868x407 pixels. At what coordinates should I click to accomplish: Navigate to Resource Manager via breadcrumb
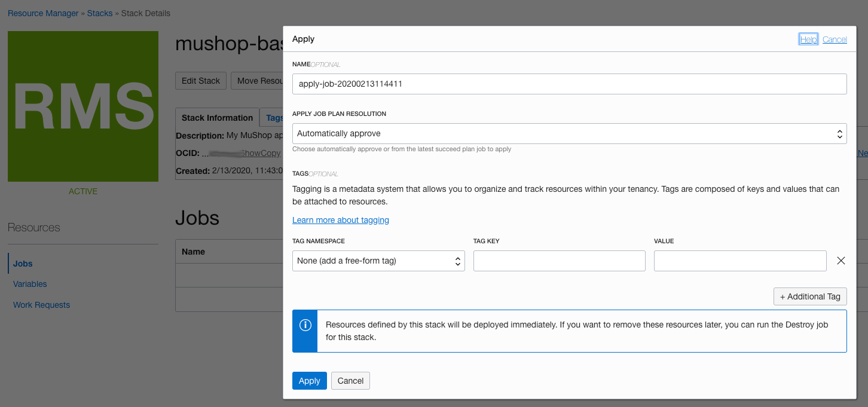42,13
